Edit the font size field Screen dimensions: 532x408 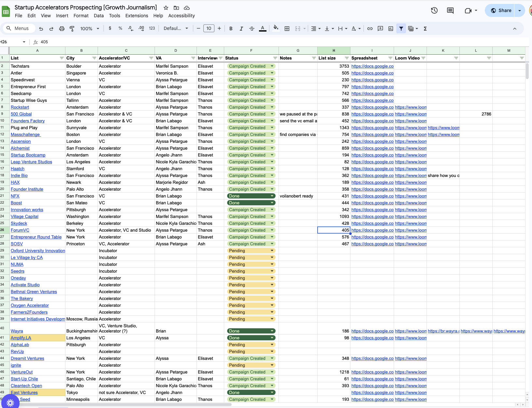click(209, 28)
